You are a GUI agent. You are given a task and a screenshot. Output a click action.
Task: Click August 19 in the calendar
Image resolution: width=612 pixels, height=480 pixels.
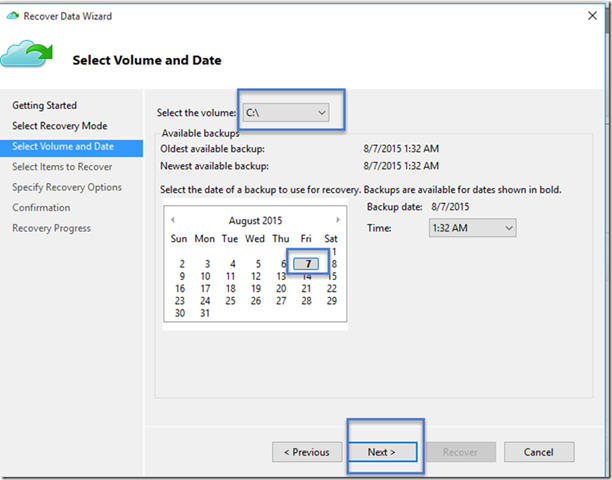pos(257,288)
